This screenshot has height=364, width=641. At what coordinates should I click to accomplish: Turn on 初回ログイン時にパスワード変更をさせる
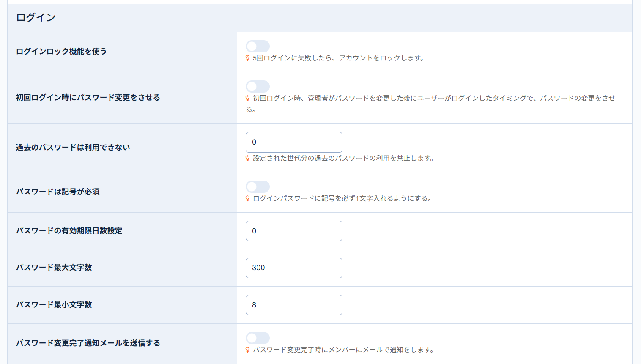click(x=257, y=86)
